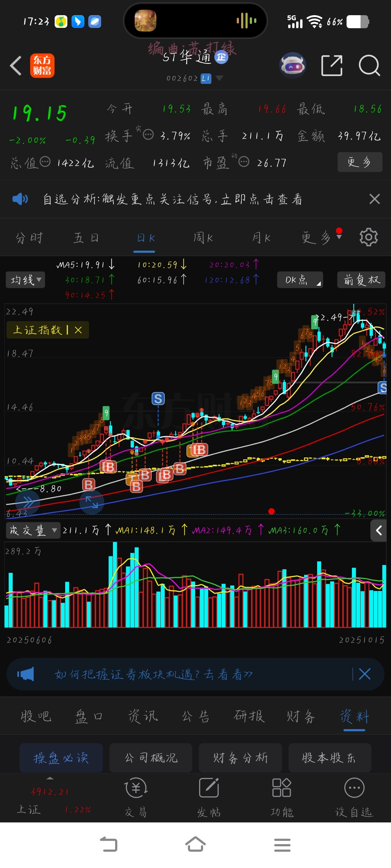This screenshot has height=868, width=391.
Task: Tap the 市盈 value 26.77
Action: point(272,163)
